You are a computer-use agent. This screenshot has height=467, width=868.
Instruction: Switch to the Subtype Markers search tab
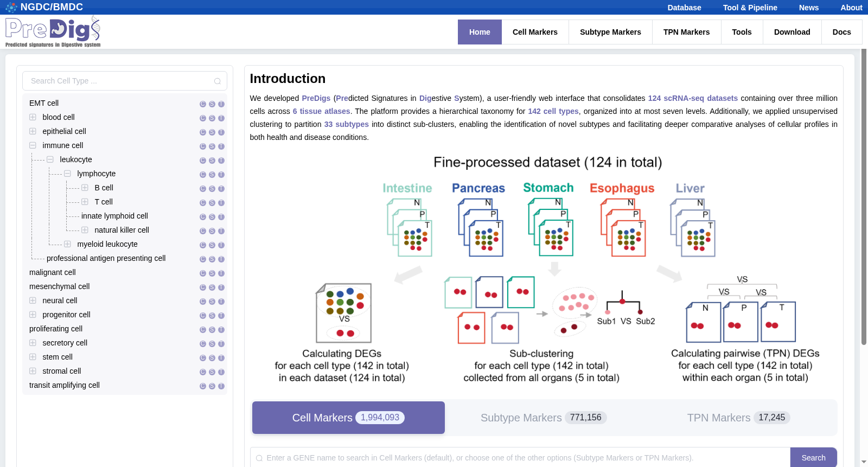click(544, 418)
